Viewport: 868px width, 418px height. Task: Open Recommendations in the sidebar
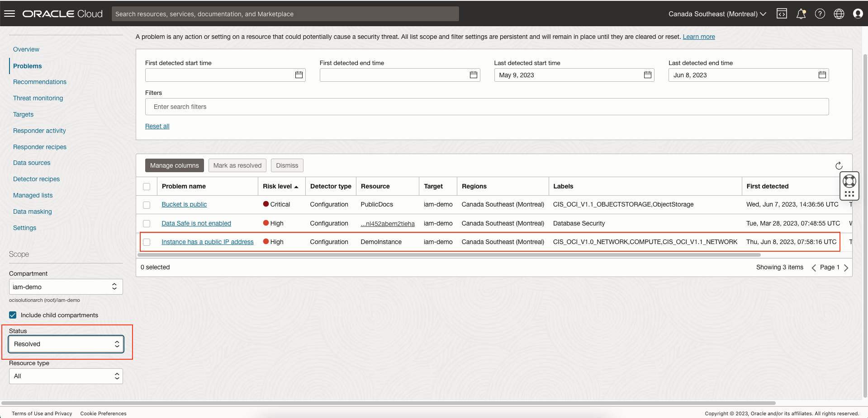click(x=40, y=82)
